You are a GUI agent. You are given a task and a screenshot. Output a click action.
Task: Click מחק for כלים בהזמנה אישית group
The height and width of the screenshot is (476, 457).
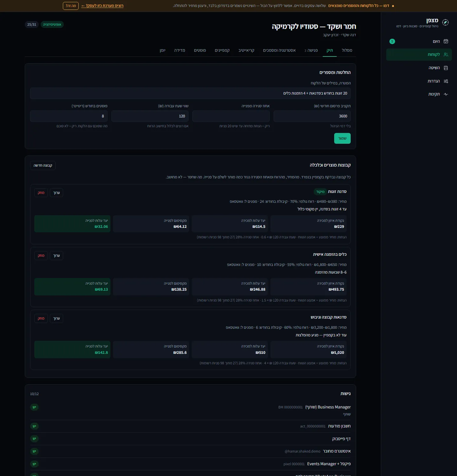click(41, 255)
